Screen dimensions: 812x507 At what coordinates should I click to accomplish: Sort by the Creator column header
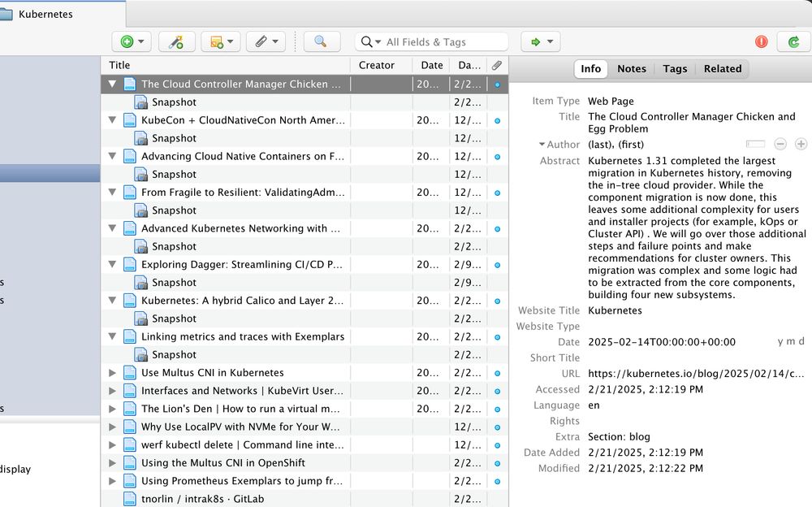[382, 65]
